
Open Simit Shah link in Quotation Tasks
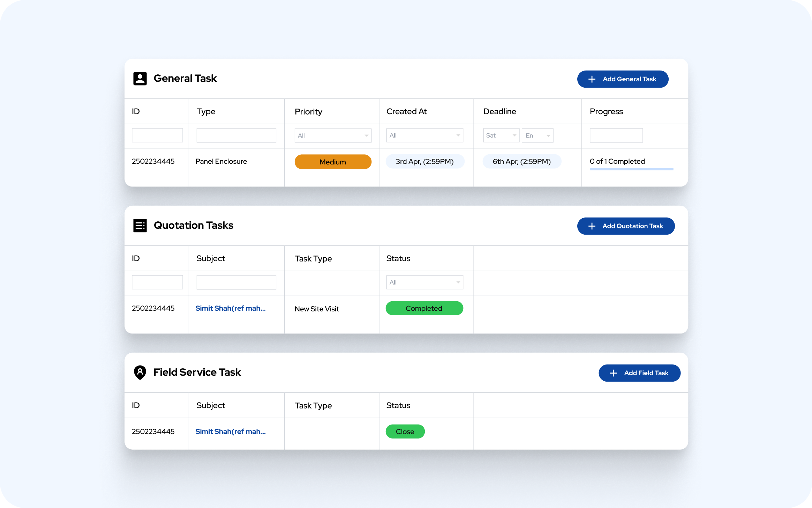[230, 308]
